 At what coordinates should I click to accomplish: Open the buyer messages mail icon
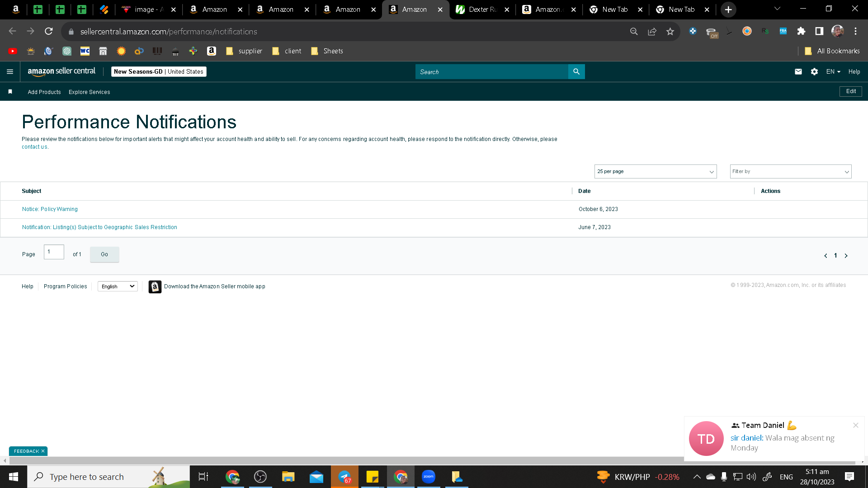pos(798,71)
